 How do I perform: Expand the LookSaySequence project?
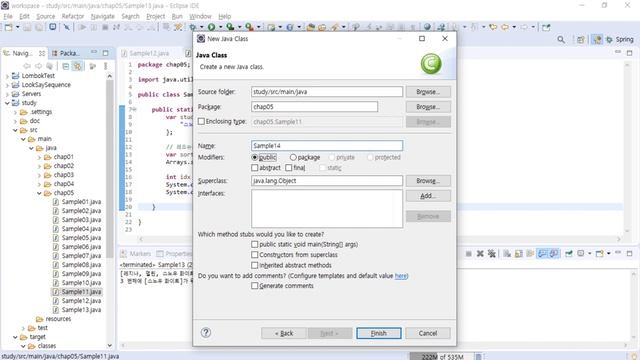(x=7, y=85)
